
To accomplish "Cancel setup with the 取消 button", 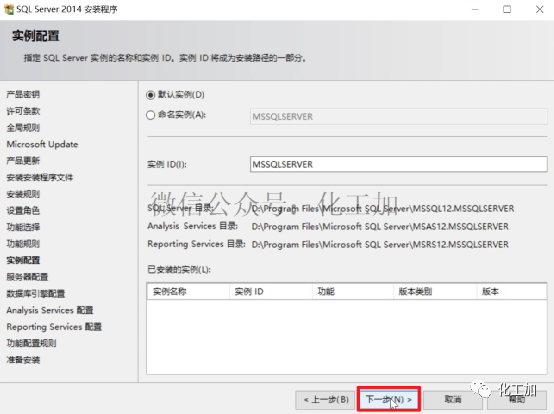I will tap(453, 400).
